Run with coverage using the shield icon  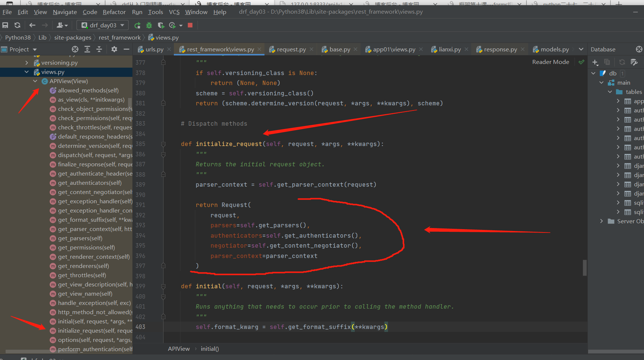(x=161, y=25)
